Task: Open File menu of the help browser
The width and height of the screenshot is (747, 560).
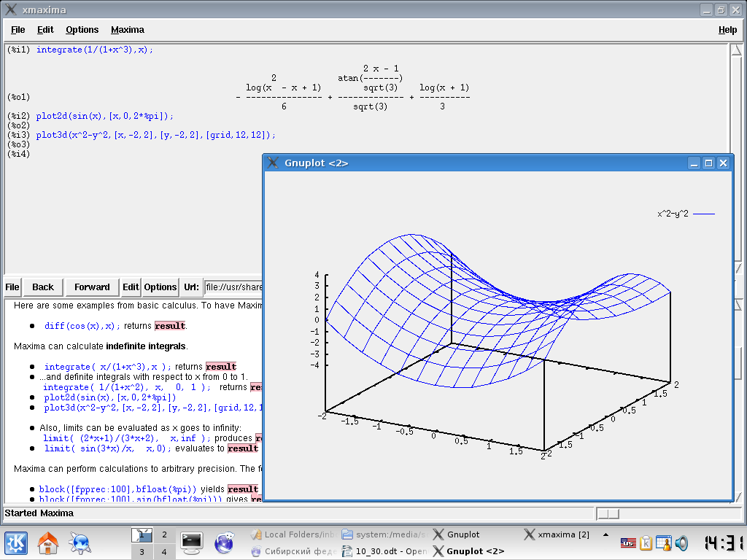Action: [x=12, y=287]
